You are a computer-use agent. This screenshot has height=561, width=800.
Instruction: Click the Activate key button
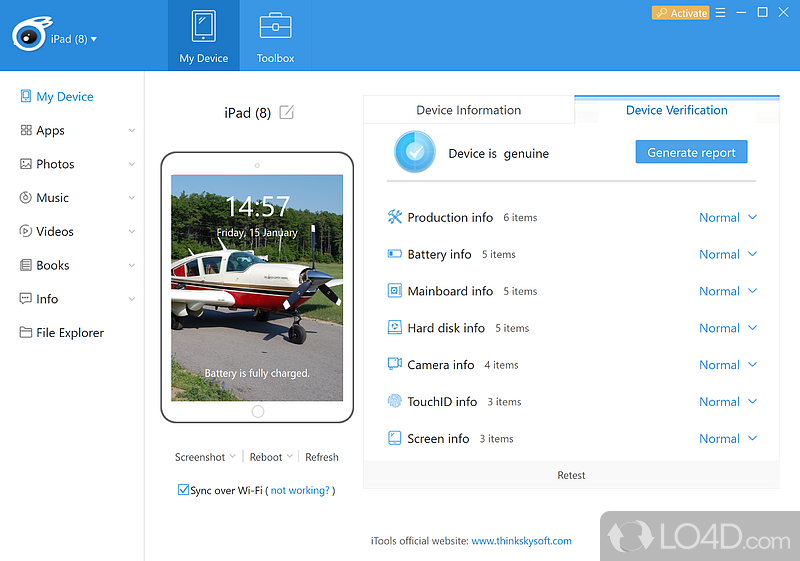click(x=681, y=13)
